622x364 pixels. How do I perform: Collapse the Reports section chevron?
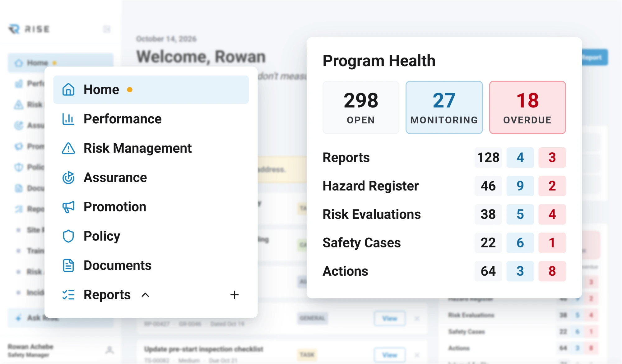[145, 295]
